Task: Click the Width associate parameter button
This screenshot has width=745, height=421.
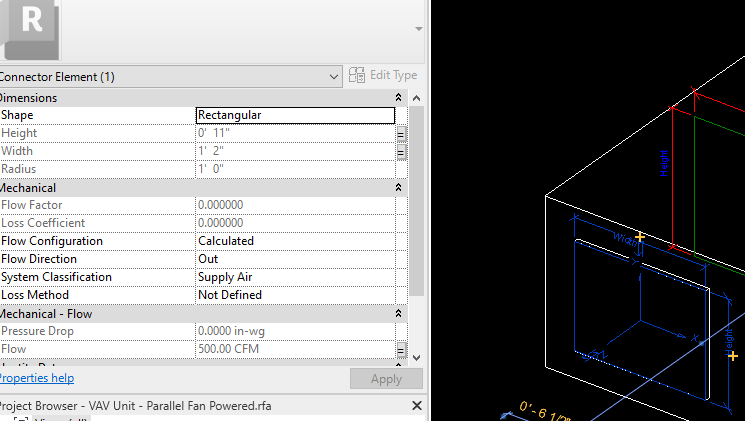Action: [401, 152]
